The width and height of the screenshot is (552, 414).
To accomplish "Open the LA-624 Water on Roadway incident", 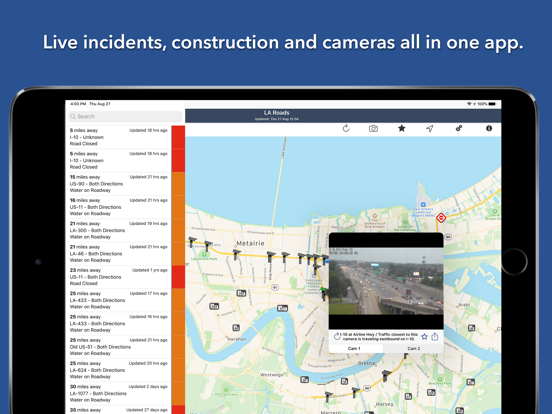I will (125, 370).
